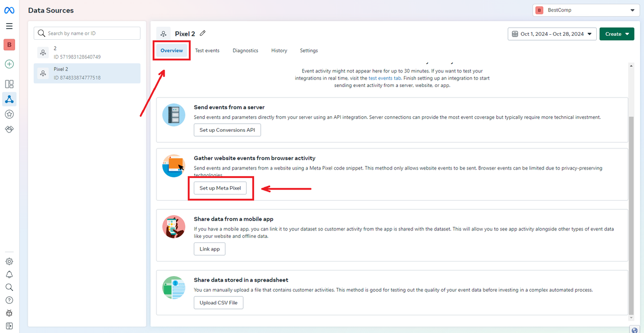This screenshot has width=644, height=333.
Task: Click 'Gather website events from browser activity' heading
Action: pos(255,158)
